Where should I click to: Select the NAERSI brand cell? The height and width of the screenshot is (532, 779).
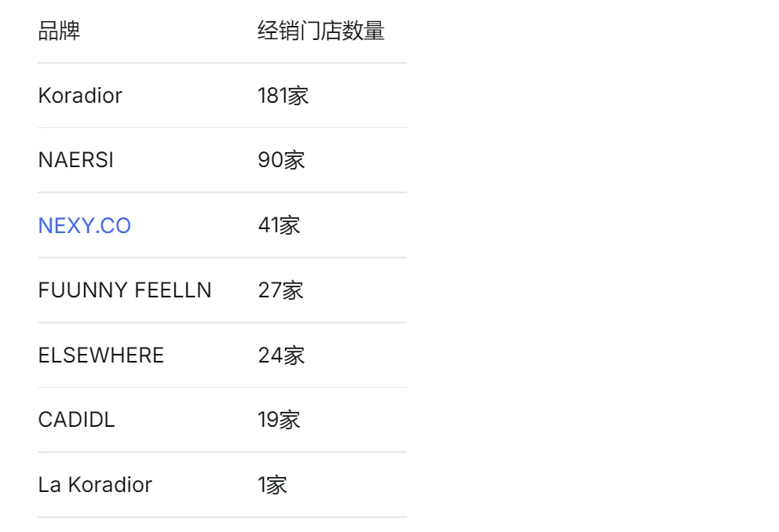coord(75,161)
